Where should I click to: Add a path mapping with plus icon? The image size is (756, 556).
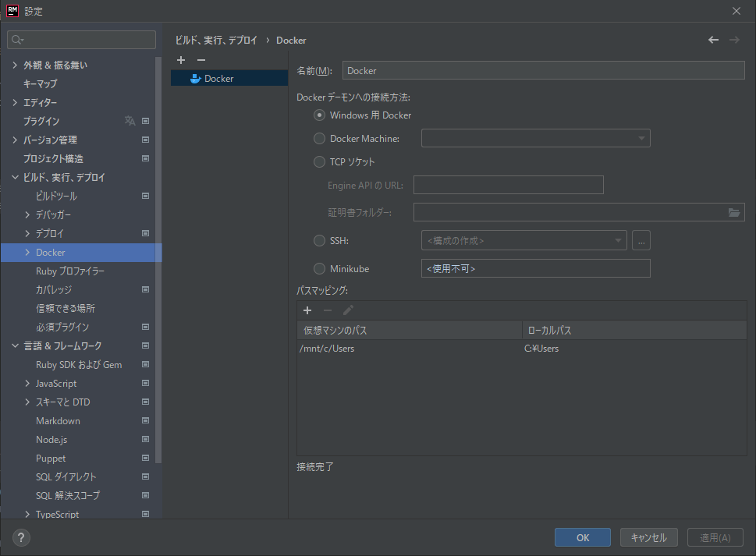point(307,310)
